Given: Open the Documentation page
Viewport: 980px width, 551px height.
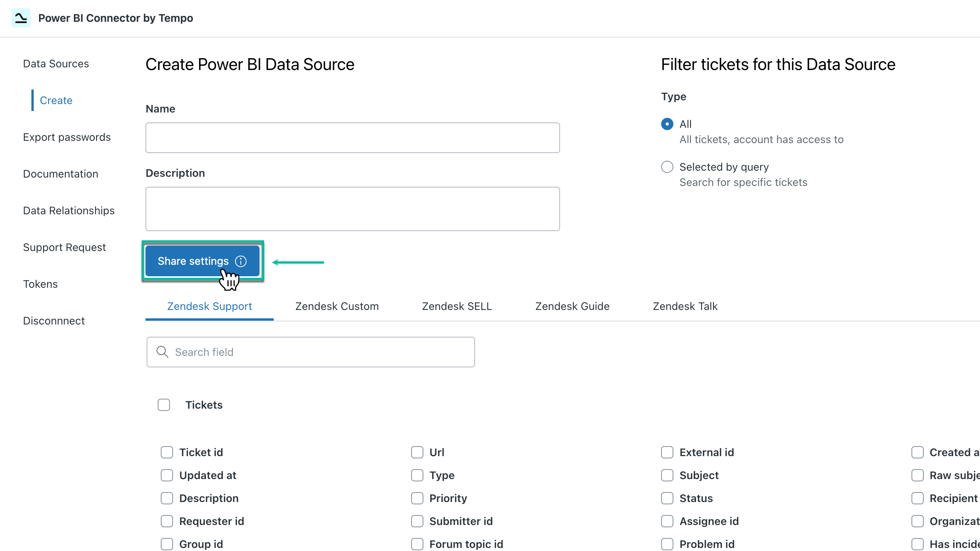Looking at the screenshot, I should coord(60,174).
